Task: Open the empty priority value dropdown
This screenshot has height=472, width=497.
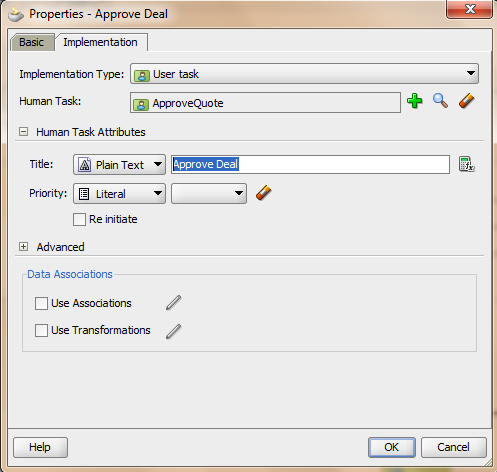Action: point(209,193)
